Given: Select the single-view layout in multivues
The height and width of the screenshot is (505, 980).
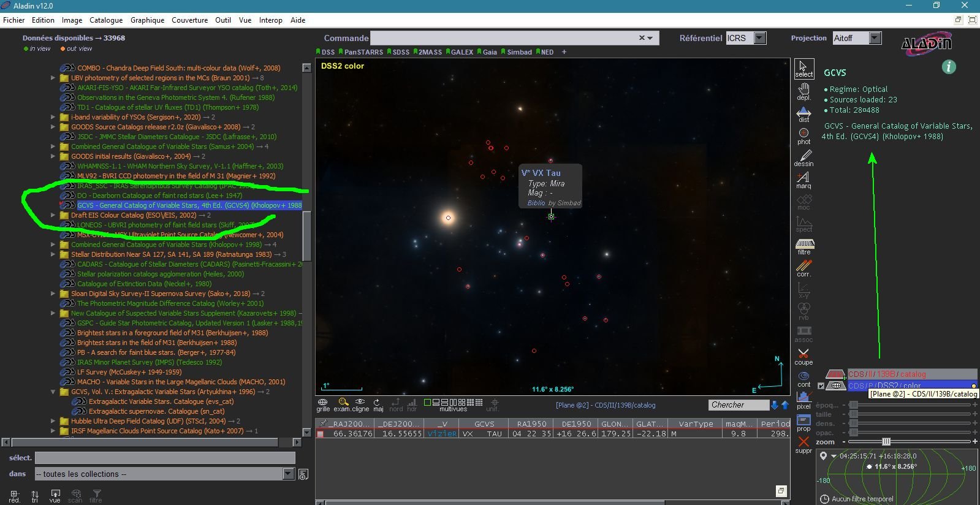Looking at the screenshot, I should coord(427,402).
